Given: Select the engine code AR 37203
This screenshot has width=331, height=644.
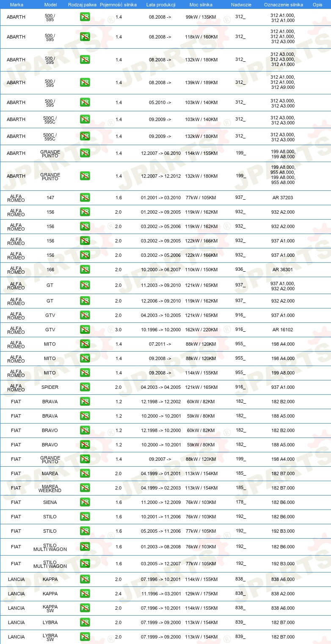Looking at the screenshot, I should [x=283, y=198].
